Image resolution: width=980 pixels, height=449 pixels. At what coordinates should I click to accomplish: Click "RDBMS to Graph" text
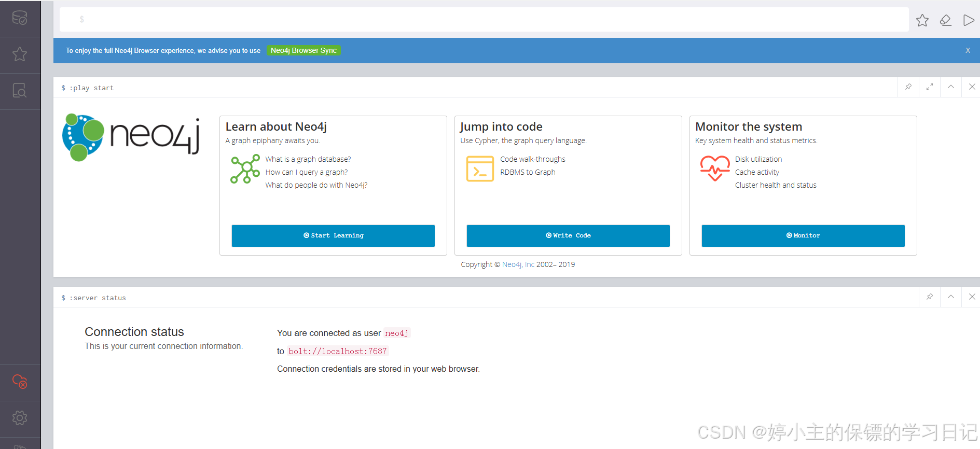528,172
